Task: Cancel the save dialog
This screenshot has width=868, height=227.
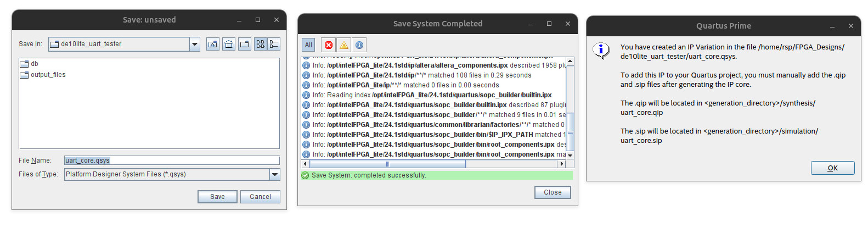Action: click(260, 197)
